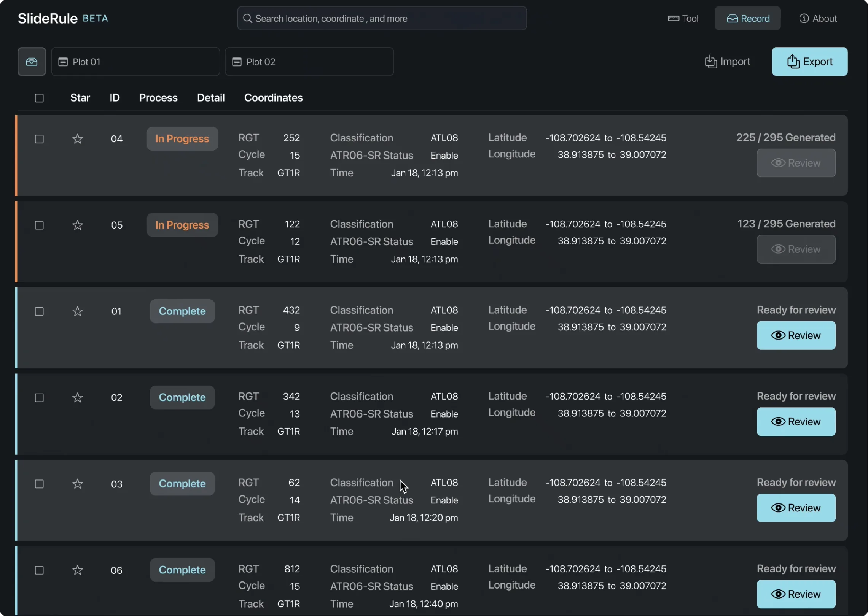Click the Export button
This screenshot has width=868, height=616.
[809, 62]
